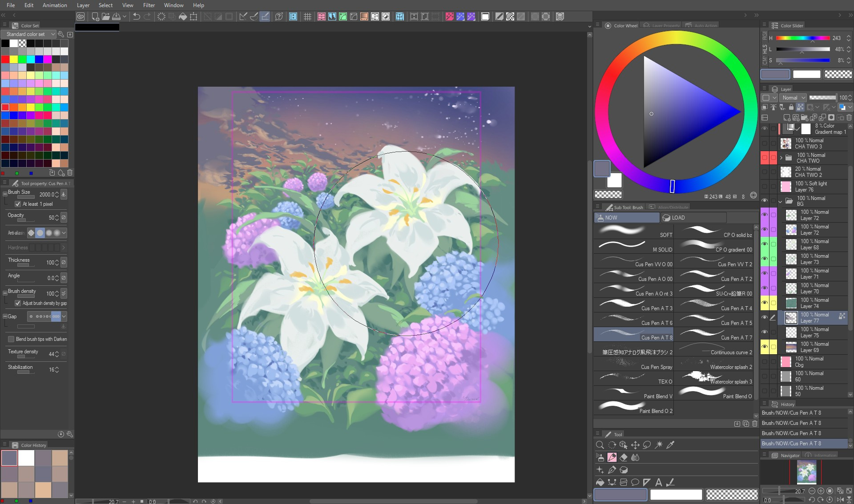Hide Layer 69 using eye icon
The height and width of the screenshot is (504, 854).
tap(764, 347)
